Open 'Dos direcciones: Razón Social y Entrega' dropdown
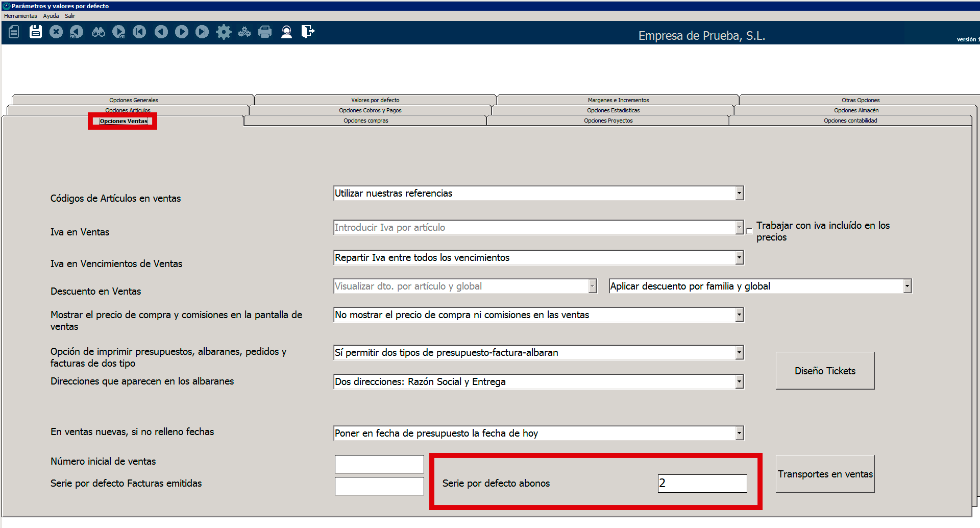 pos(739,382)
